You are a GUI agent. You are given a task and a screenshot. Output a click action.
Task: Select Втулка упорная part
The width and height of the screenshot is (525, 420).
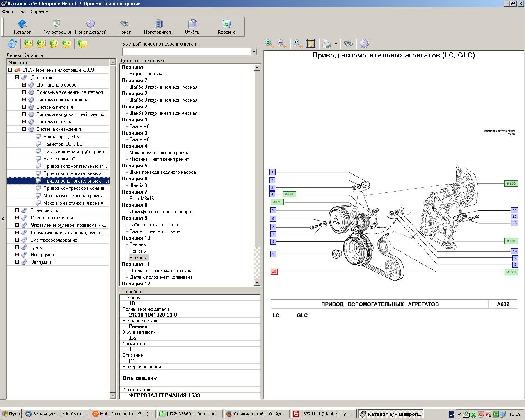pyautogui.click(x=146, y=74)
